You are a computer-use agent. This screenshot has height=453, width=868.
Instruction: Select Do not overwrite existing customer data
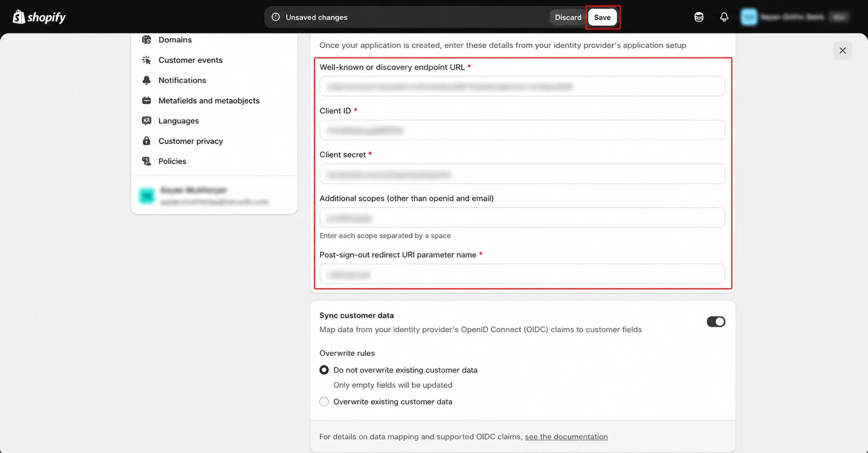click(324, 370)
